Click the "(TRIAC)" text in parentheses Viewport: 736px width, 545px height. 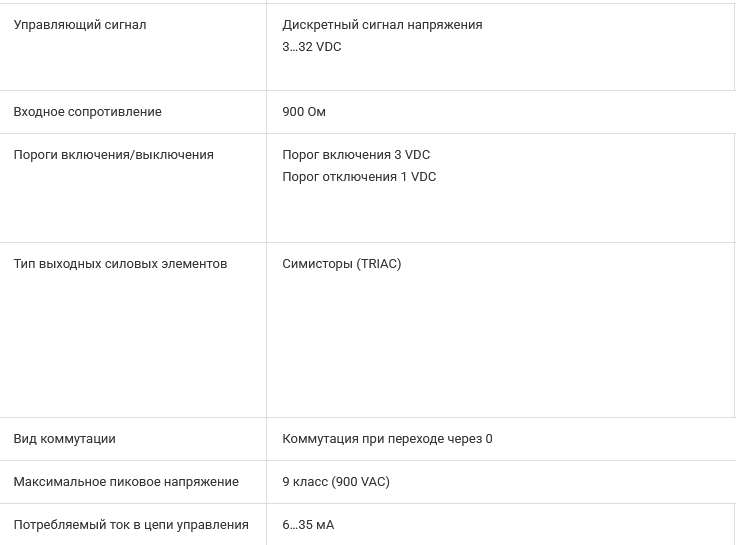coord(379,264)
